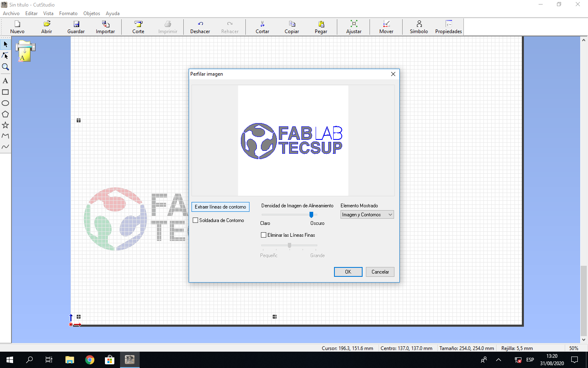The width and height of the screenshot is (588, 368).
Task: Open the Archivo menu
Action: click(x=11, y=13)
